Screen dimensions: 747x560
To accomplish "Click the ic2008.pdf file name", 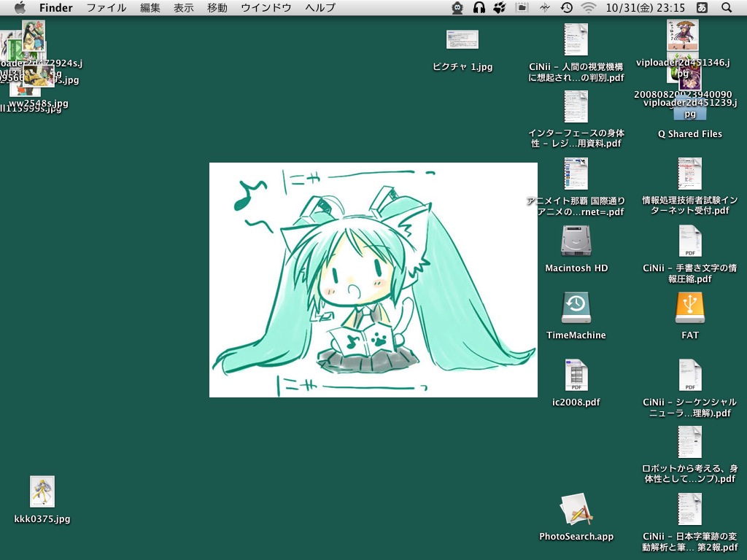I will coord(576,402).
